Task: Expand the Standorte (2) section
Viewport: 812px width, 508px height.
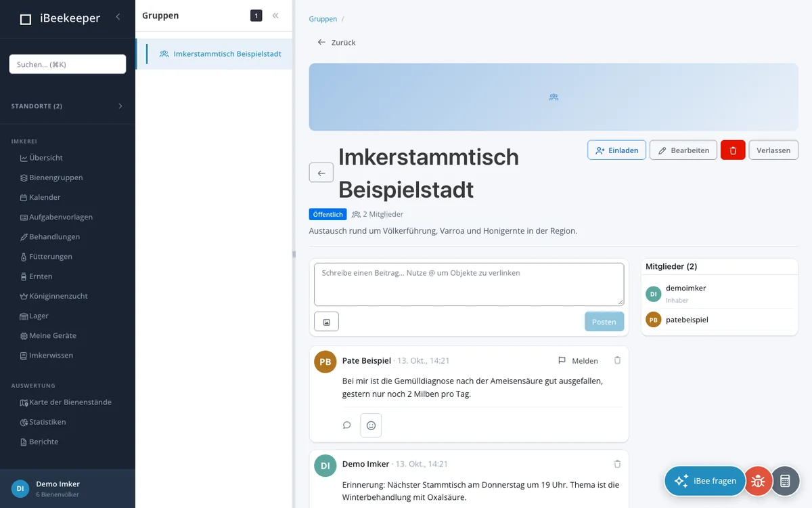Action: pos(68,106)
